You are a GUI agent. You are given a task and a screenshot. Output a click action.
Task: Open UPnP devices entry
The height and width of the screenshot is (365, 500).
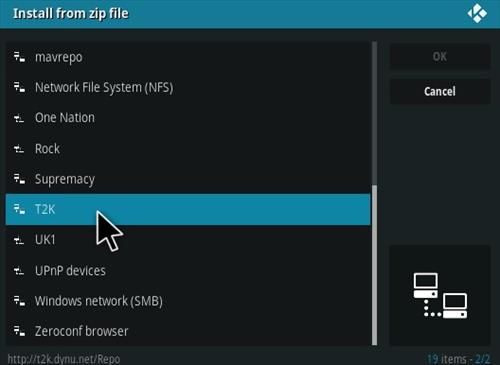188,271
